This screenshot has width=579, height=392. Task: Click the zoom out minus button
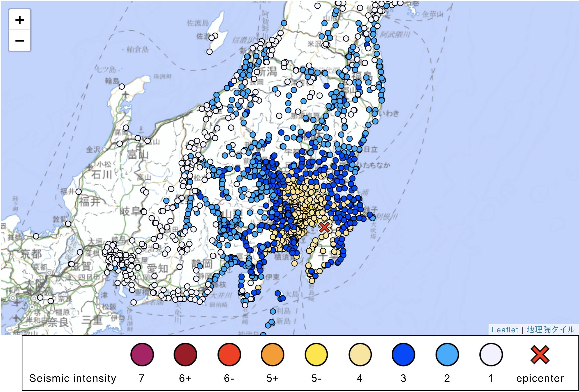pyautogui.click(x=20, y=40)
